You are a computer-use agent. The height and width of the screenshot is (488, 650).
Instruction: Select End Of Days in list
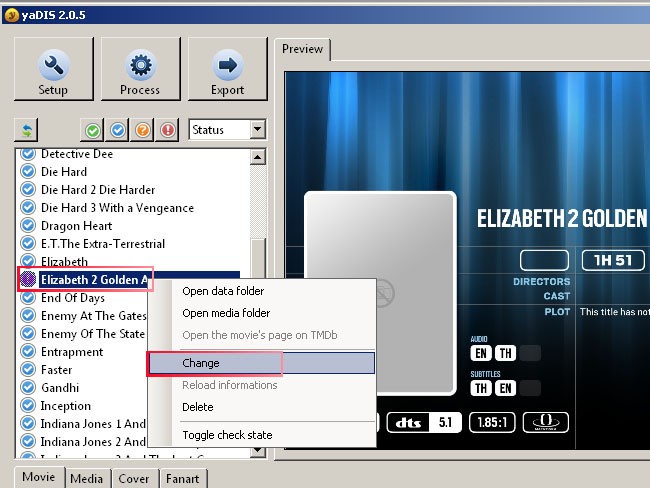73,298
